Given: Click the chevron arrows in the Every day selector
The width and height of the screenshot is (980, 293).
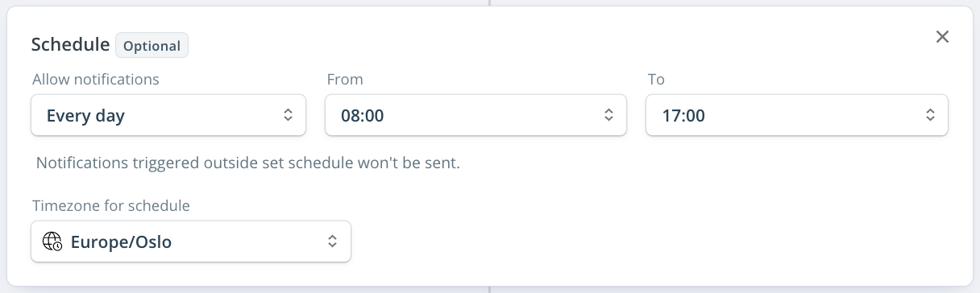Looking at the screenshot, I should (x=288, y=115).
